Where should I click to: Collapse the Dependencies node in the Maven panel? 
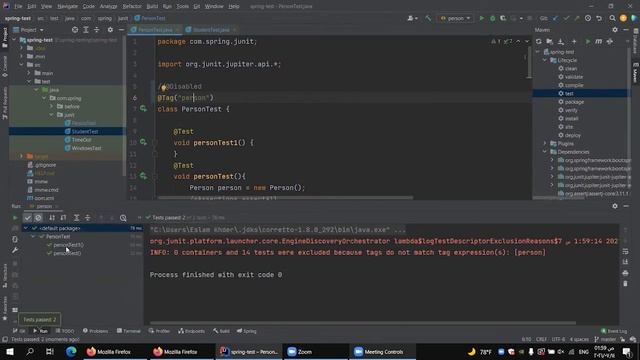coord(545,152)
